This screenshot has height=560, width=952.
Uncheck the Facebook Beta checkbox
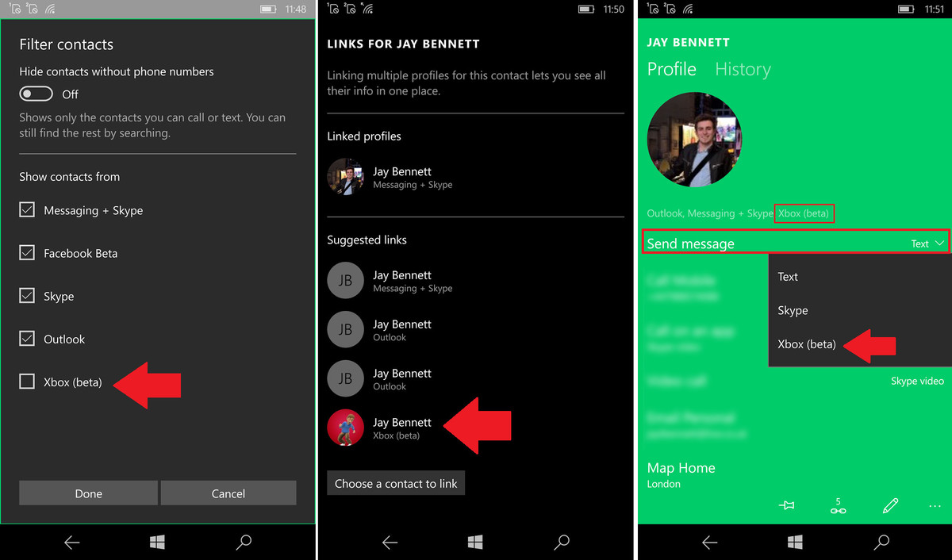(x=27, y=253)
